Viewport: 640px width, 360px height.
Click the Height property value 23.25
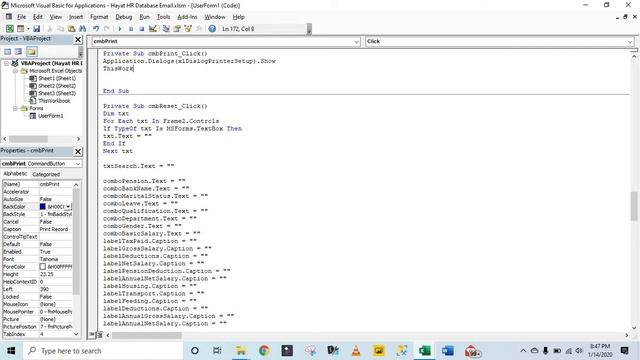[56, 274]
